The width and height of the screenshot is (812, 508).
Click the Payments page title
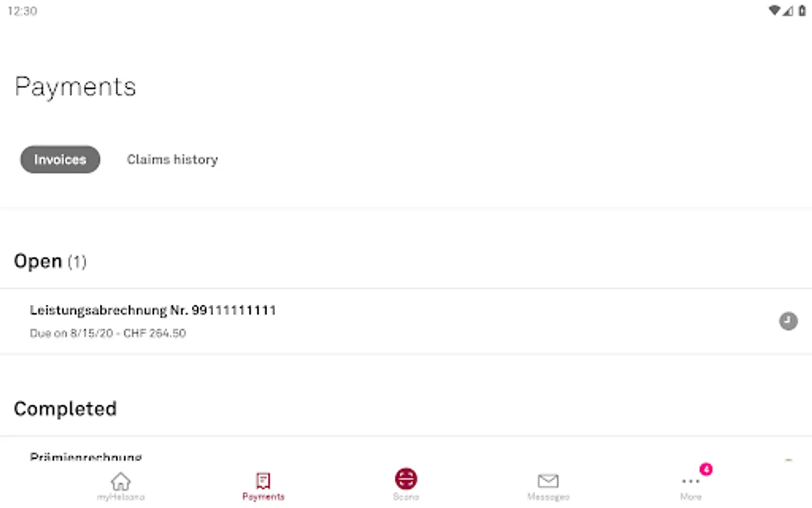pyautogui.click(x=76, y=87)
